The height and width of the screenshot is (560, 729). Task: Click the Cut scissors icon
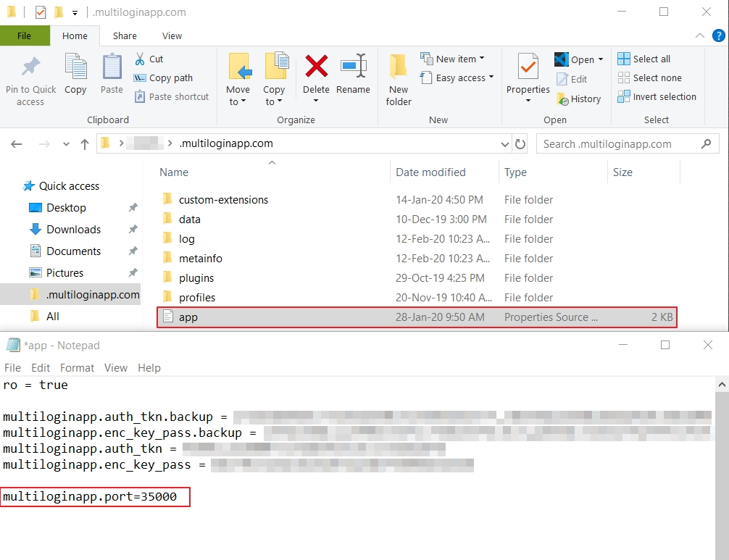pos(139,59)
